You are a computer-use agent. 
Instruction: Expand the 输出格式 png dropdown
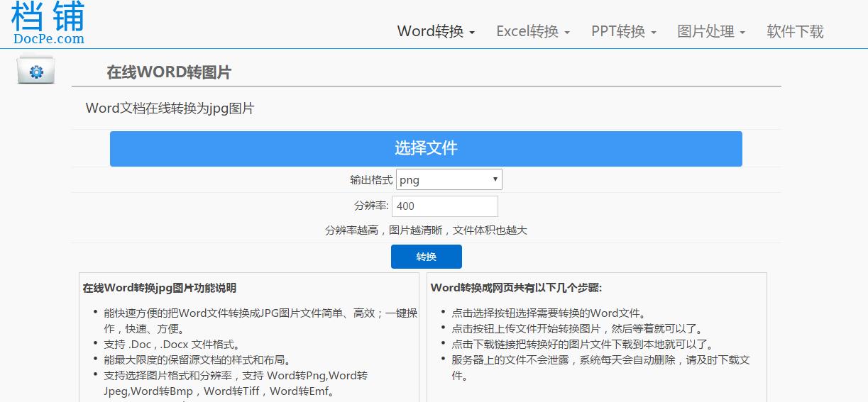click(x=449, y=179)
